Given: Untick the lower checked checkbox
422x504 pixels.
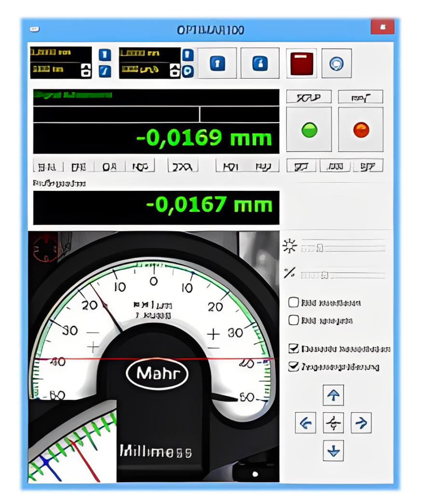Looking at the screenshot, I should [294, 366].
